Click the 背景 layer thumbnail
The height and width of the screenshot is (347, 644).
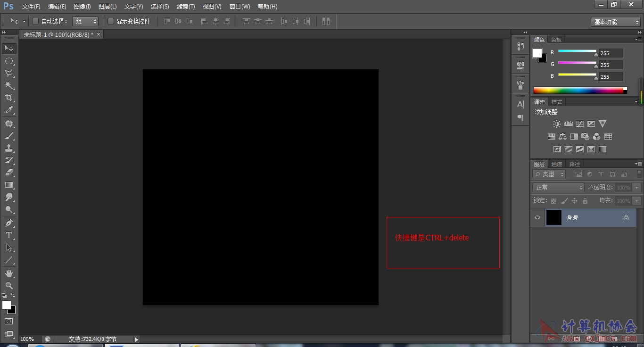pos(554,217)
